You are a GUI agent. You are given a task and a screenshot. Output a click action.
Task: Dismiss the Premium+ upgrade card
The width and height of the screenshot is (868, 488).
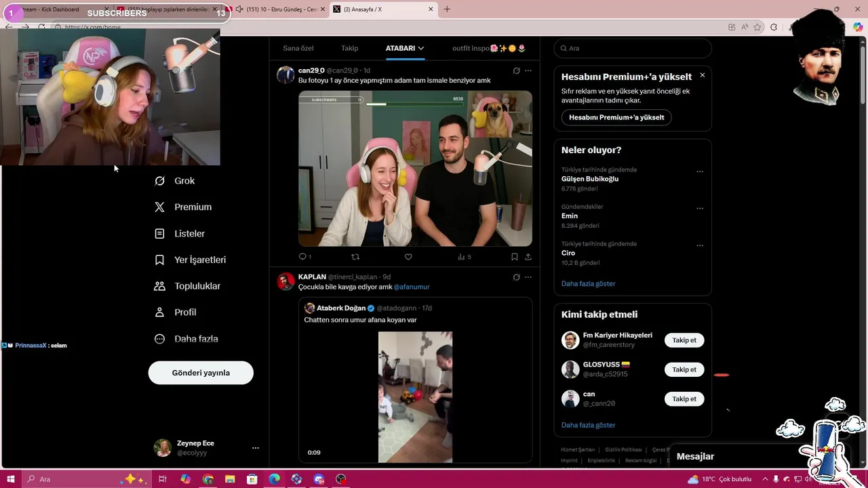[x=703, y=75]
